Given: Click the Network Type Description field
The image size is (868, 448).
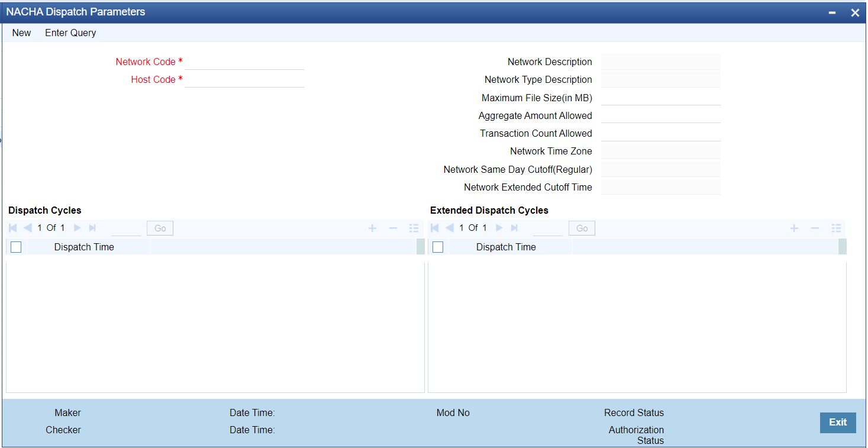Looking at the screenshot, I should [661, 79].
